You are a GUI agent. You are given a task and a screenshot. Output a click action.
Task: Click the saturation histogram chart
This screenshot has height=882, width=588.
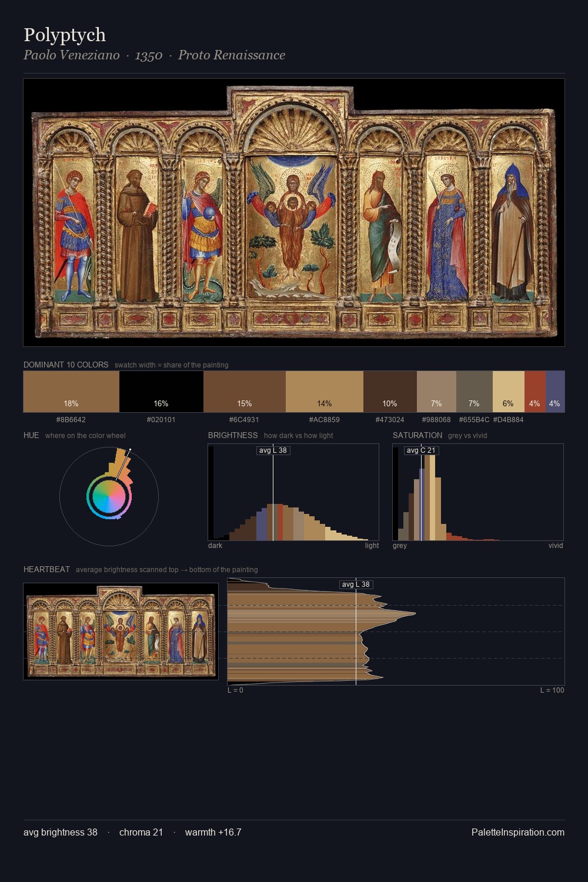478,492
